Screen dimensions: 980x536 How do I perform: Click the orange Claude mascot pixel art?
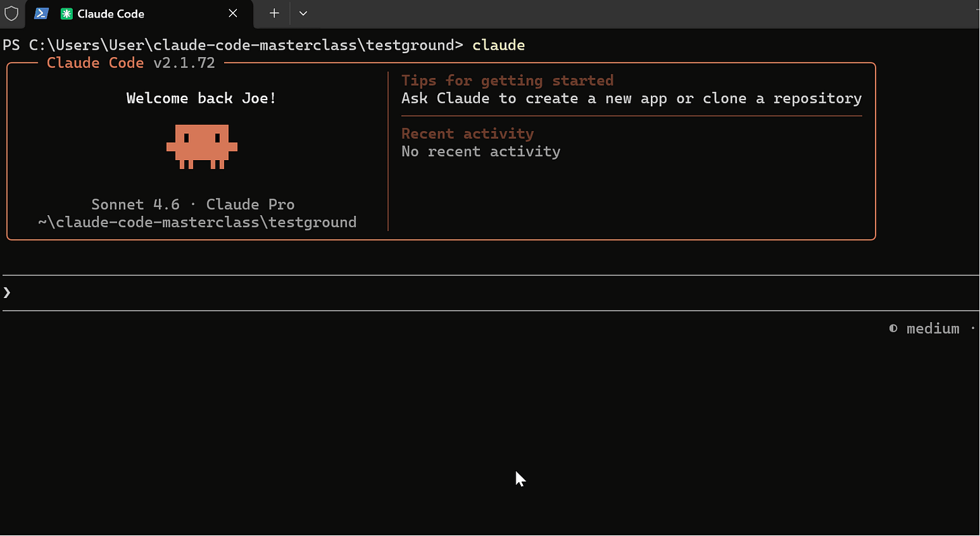(x=202, y=146)
